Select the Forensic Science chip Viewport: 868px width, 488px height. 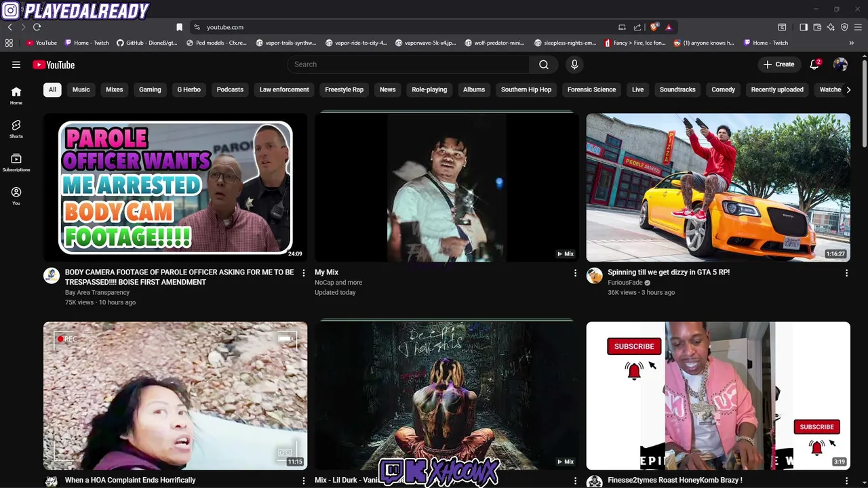(x=591, y=89)
